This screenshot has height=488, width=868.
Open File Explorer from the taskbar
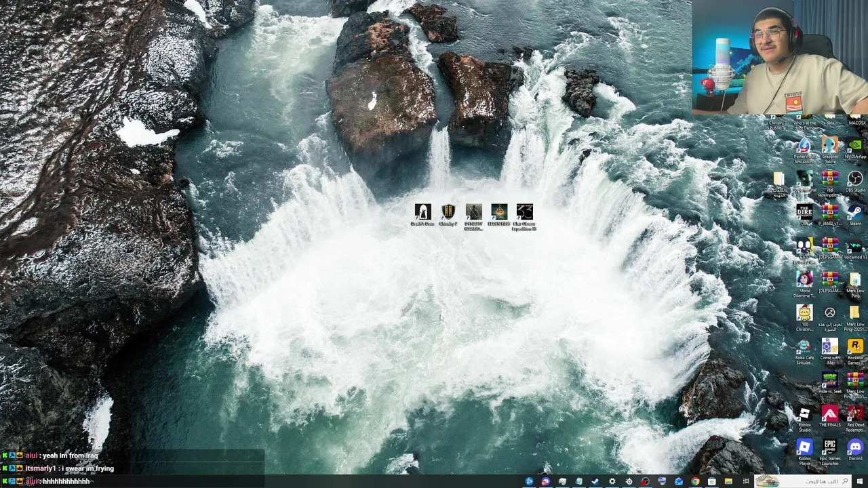728,481
